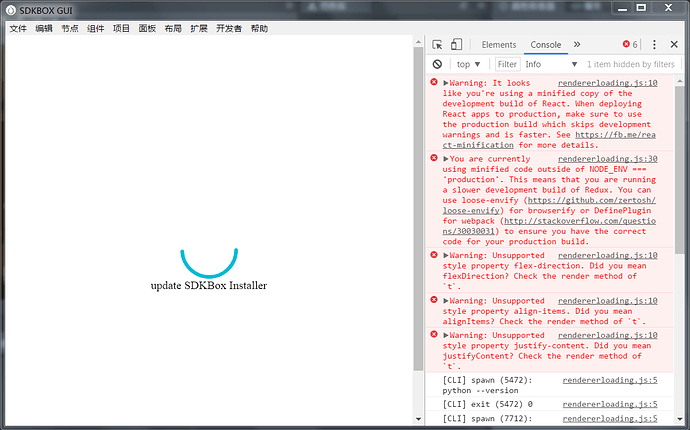Open the 组件 menu
This screenshot has width=690, height=430.
(95, 29)
